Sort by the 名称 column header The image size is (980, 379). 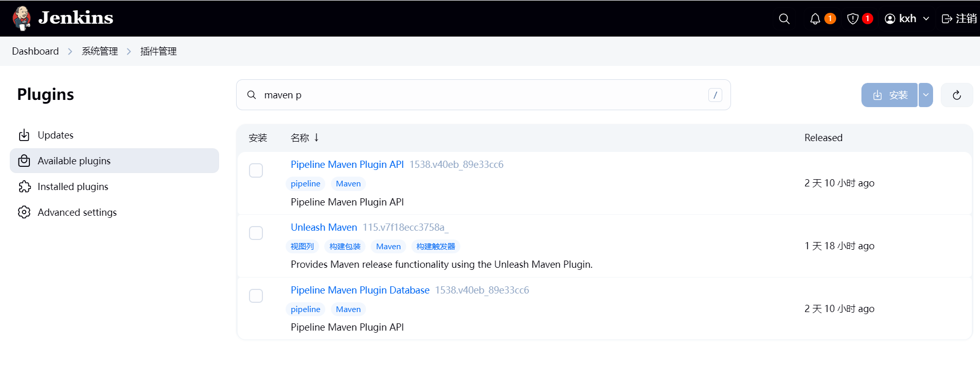(305, 137)
